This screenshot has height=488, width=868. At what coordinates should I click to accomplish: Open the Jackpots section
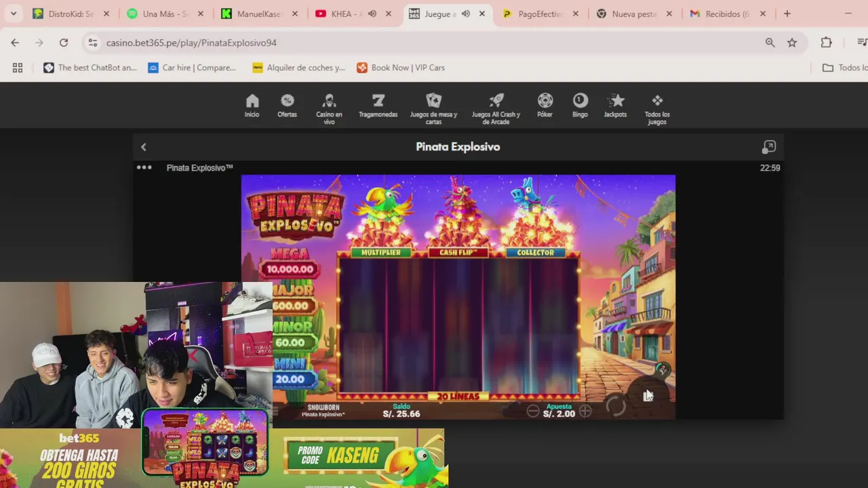tap(616, 106)
